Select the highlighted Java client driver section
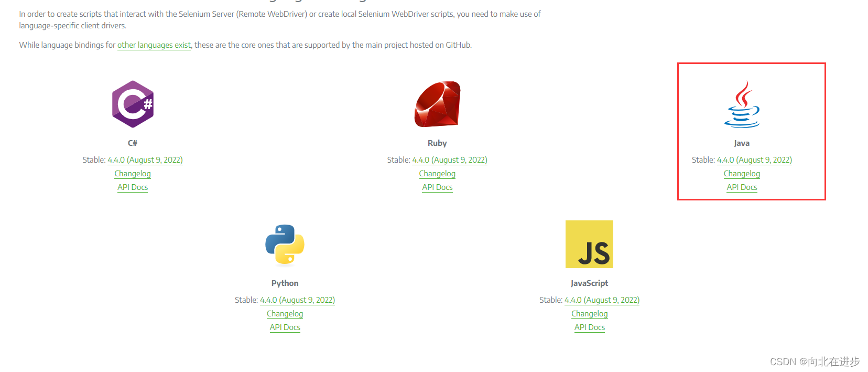Image resolution: width=868 pixels, height=372 pixels. click(x=751, y=131)
